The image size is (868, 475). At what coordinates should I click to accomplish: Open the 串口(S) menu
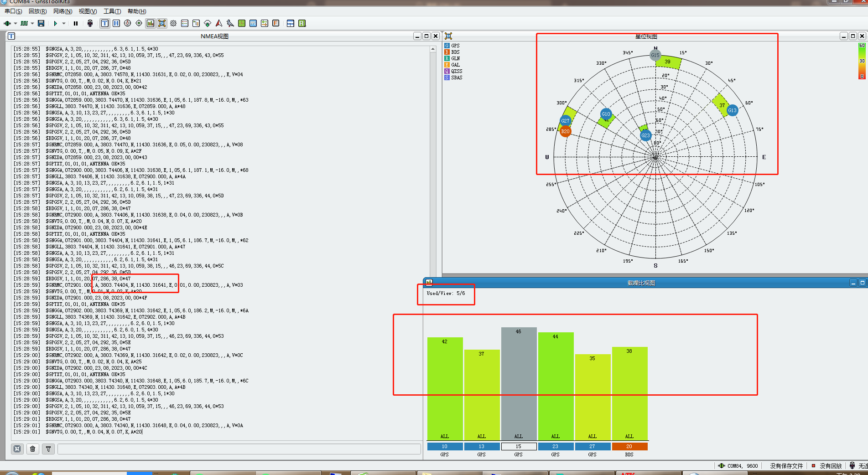coord(13,11)
